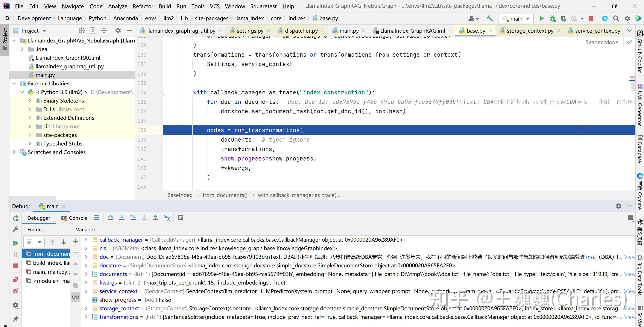Open View Breakpoints icon
Image resolution: width=644 pixels, height=327 pixels.
tap(15, 280)
